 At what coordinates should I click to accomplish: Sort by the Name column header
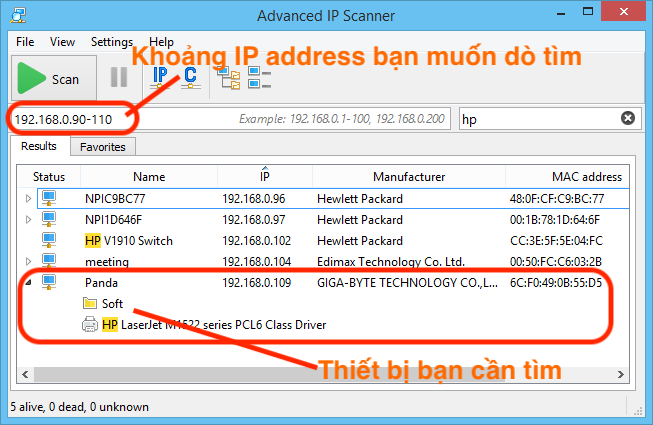coord(149,177)
